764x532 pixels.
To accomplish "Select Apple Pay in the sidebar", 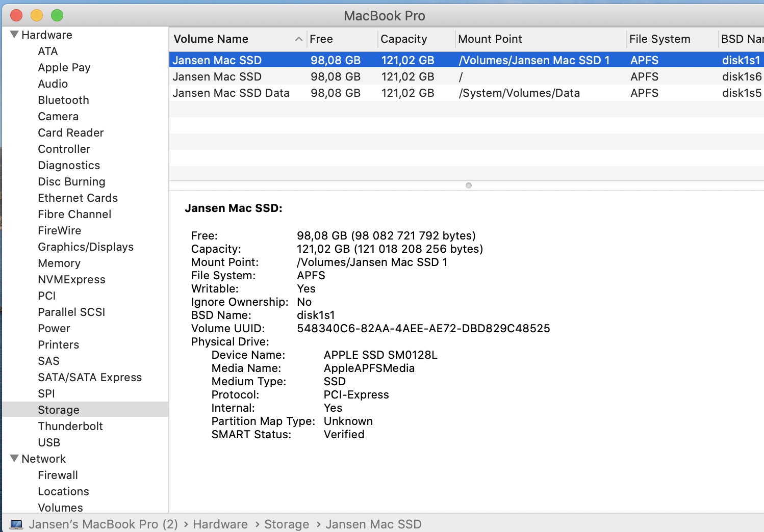I will (x=64, y=68).
